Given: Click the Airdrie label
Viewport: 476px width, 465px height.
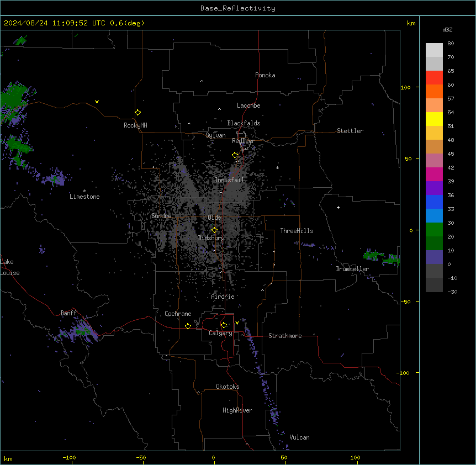Looking at the screenshot, I should click(x=223, y=297).
